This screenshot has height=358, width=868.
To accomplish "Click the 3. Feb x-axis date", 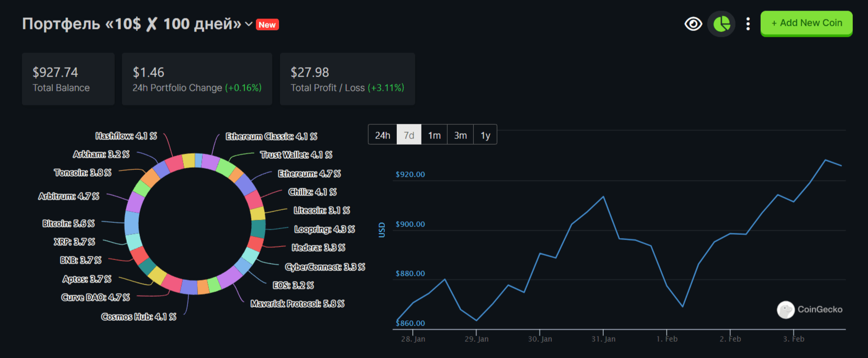I will (x=794, y=339).
